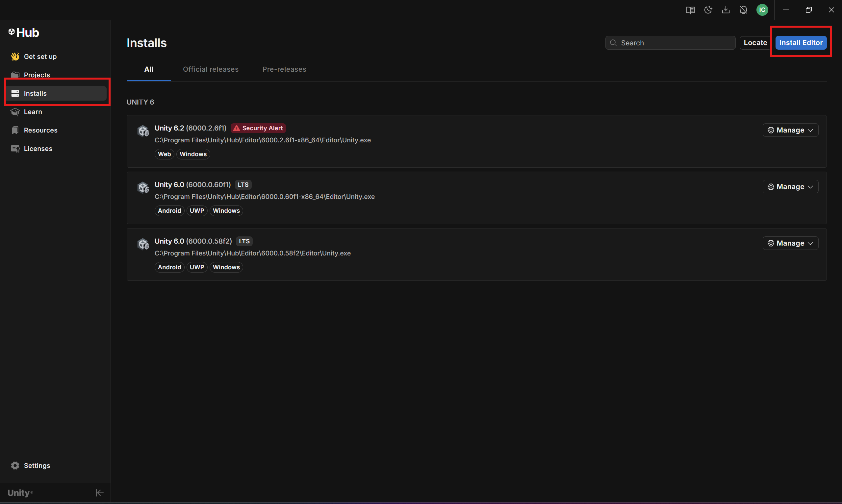Open the Projects section
The image size is (842, 504).
click(37, 74)
